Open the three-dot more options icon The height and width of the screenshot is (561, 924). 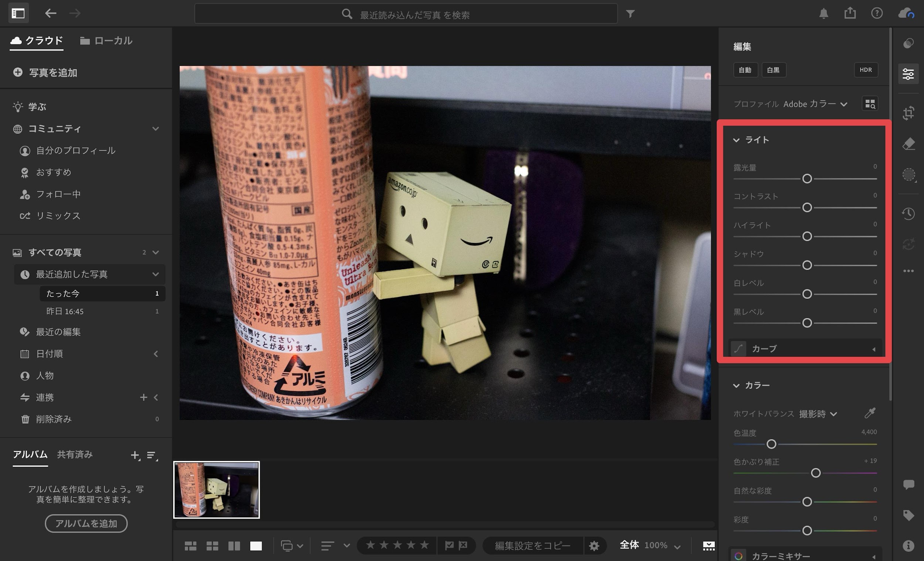click(x=908, y=271)
